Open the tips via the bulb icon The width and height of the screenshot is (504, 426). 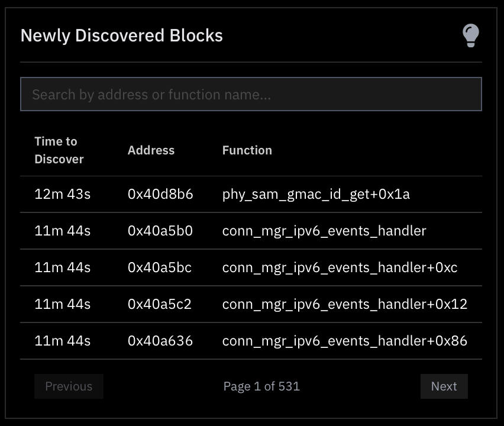pyautogui.click(x=470, y=35)
